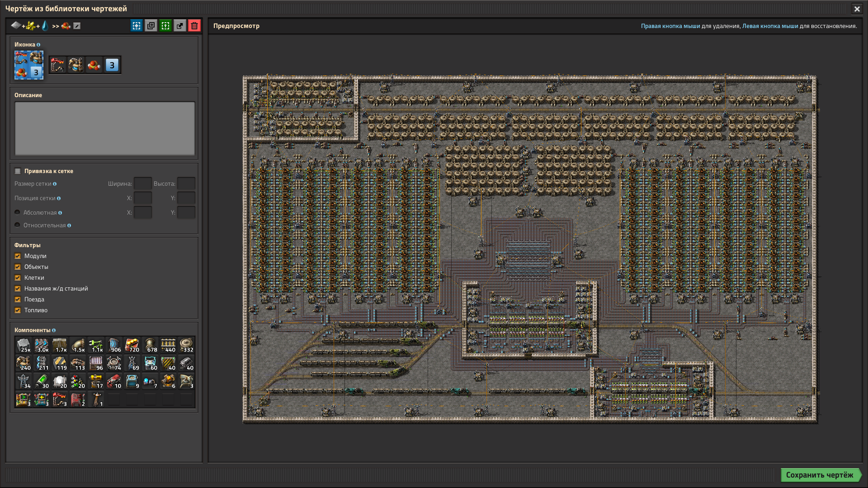Click storage tank component showing 332
868x488 pixels.
(x=186, y=345)
